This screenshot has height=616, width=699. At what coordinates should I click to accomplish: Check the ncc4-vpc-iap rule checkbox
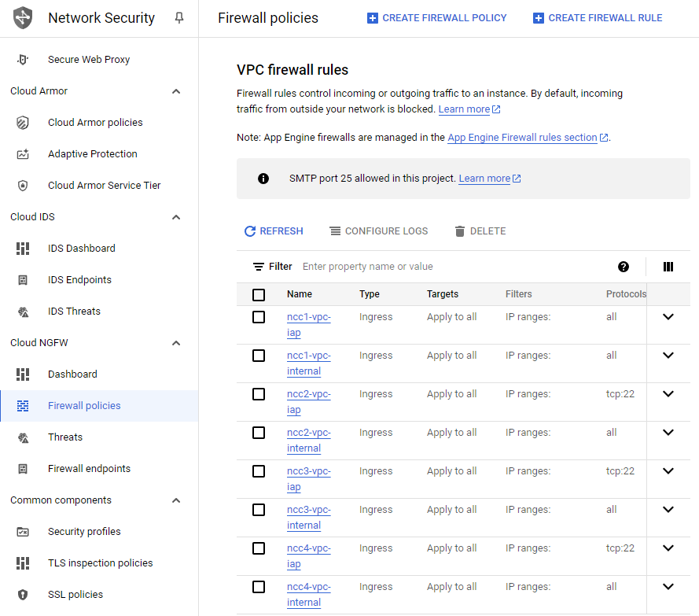[x=259, y=548]
